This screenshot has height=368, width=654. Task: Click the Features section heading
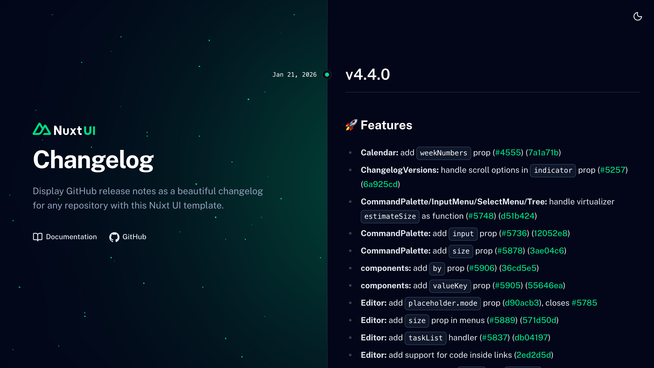[x=386, y=125]
